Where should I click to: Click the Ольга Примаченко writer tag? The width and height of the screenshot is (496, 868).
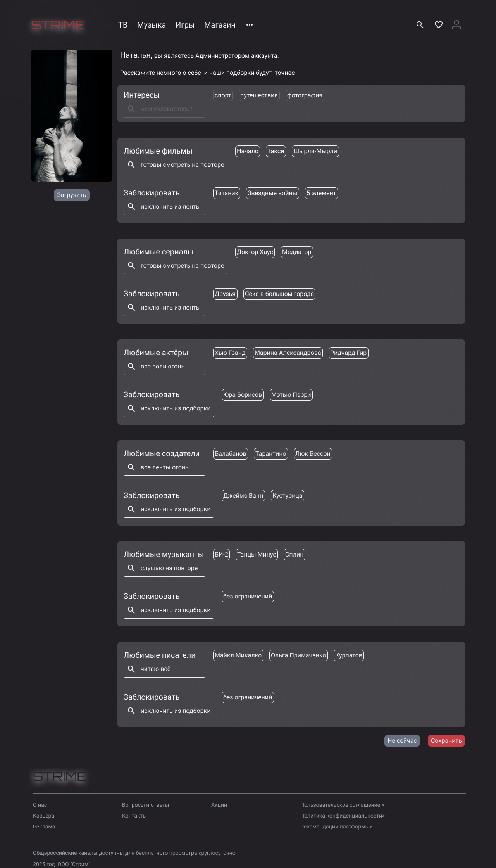pyautogui.click(x=298, y=655)
